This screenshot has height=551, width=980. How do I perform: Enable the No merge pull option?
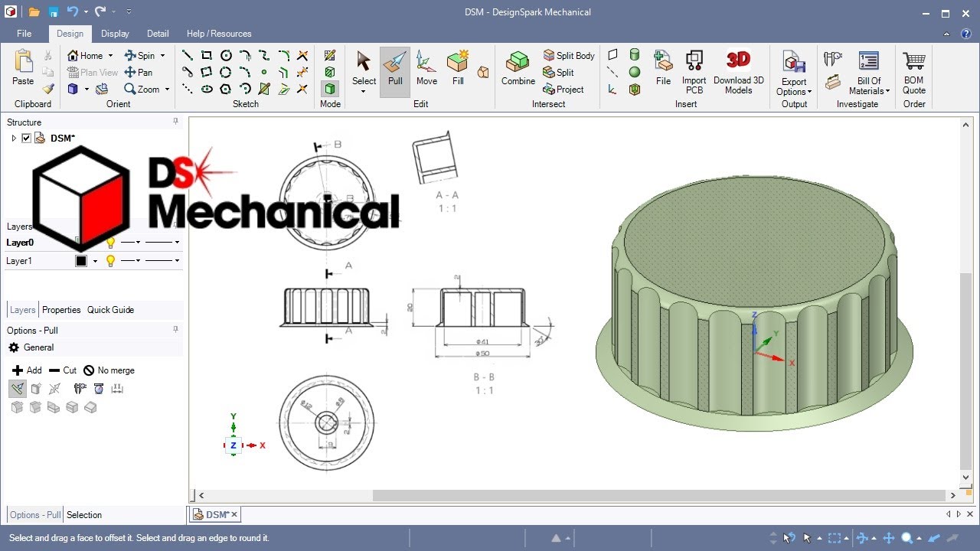pyautogui.click(x=109, y=370)
